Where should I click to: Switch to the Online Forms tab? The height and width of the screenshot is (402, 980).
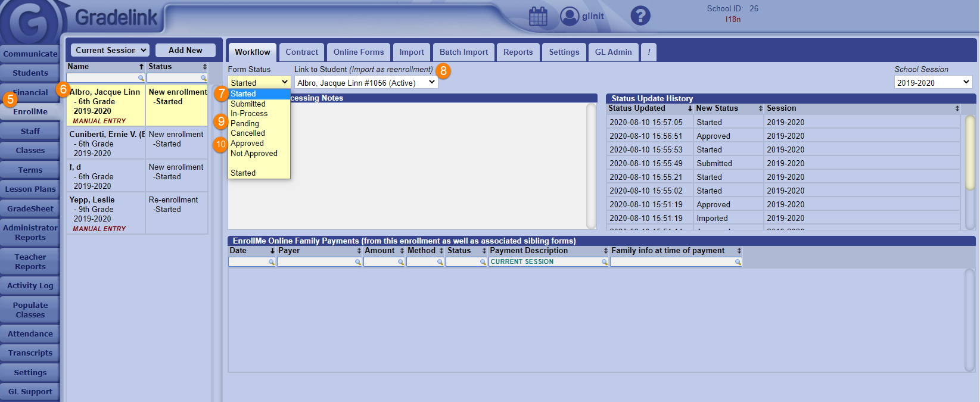pyautogui.click(x=359, y=52)
